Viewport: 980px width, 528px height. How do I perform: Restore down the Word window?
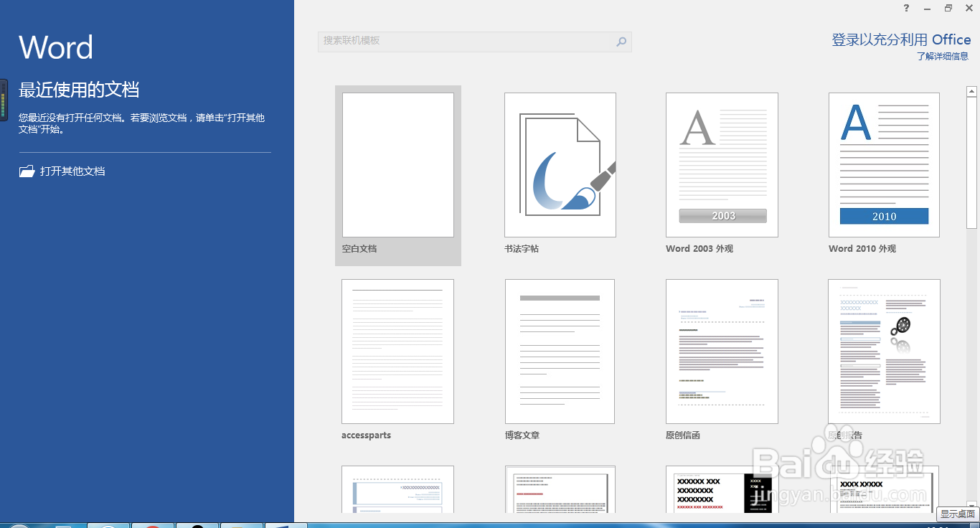[948, 8]
